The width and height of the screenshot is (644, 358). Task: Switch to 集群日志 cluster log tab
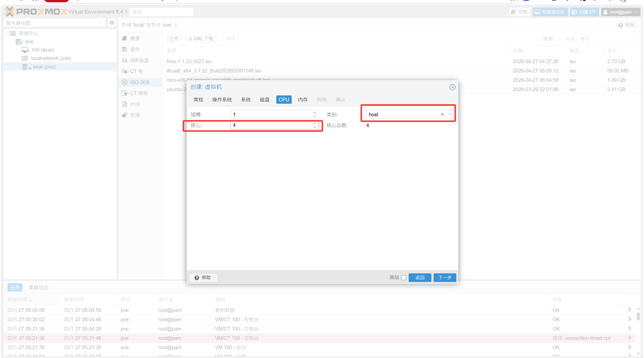coord(39,288)
